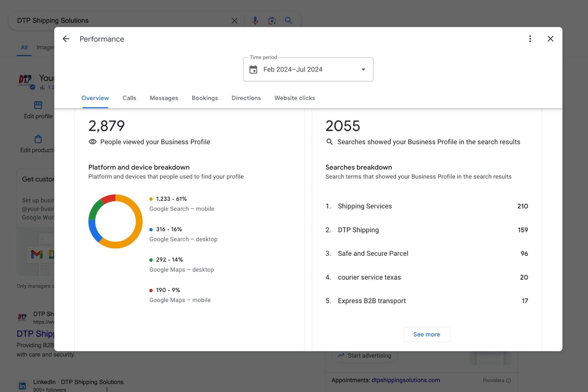Click the Gmail icon in the background card
The width and height of the screenshot is (588, 392).
click(x=37, y=254)
